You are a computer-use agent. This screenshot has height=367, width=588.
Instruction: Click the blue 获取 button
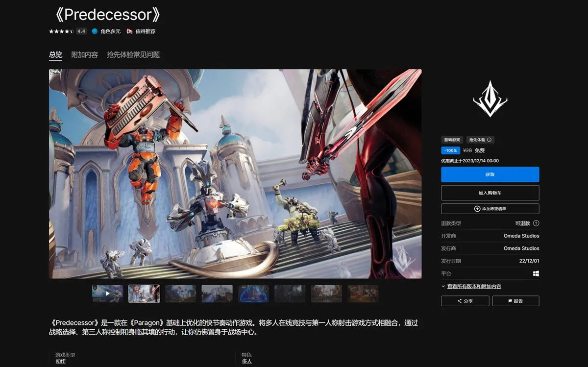point(490,174)
